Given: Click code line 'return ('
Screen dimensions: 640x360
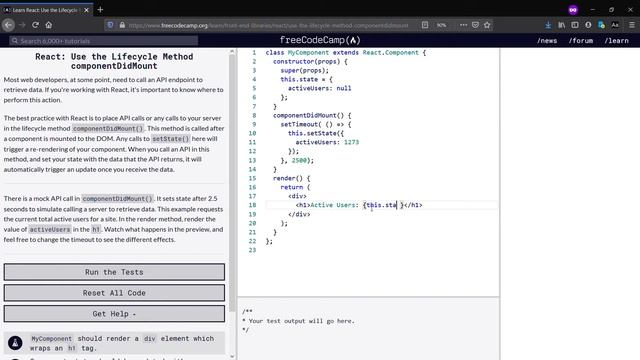Looking at the screenshot, I should coord(295,187).
